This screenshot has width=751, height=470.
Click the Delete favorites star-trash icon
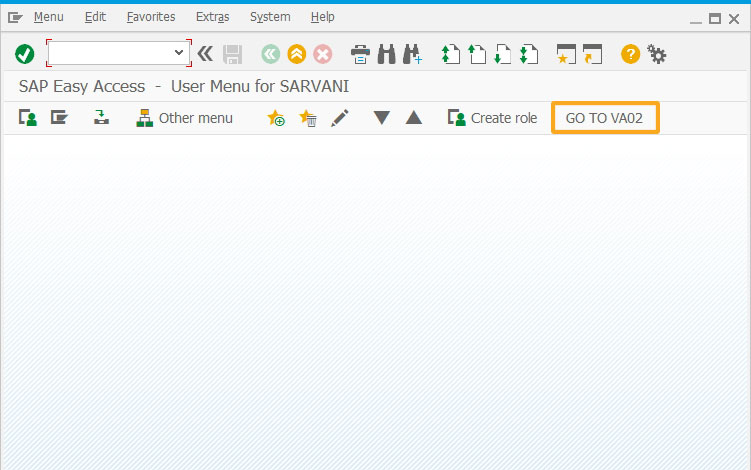click(307, 118)
